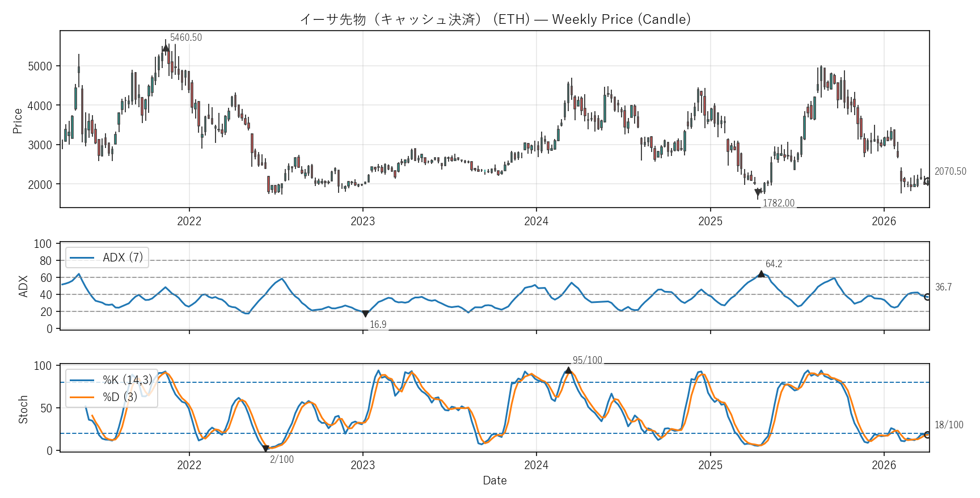Click the orange %D line swatch in legend
The width and height of the screenshot is (980, 498).
tap(82, 397)
